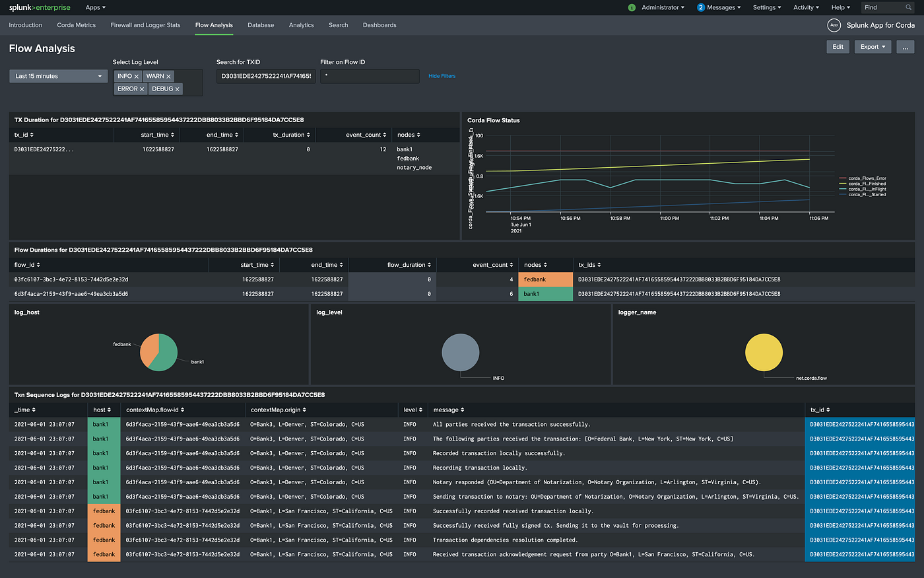The height and width of the screenshot is (578, 924).
Task: Click flow_id 6d3f4aca-2159-43f9-aae6-49ea3cb3a5d6 in Flow Durations
Action: point(71,294)
